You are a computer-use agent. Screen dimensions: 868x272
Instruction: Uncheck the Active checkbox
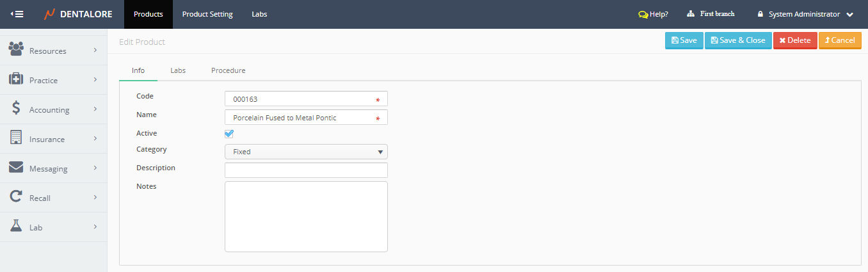pos(229,134)
